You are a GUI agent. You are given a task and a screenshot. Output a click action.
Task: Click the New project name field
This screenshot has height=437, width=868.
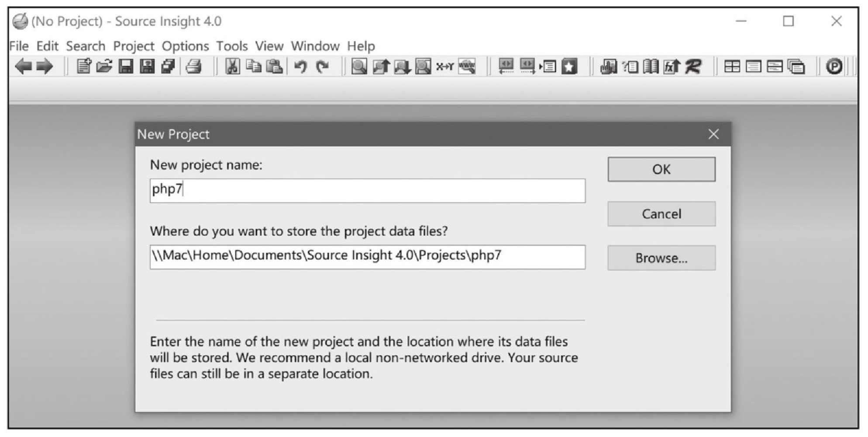pos(368,190)
